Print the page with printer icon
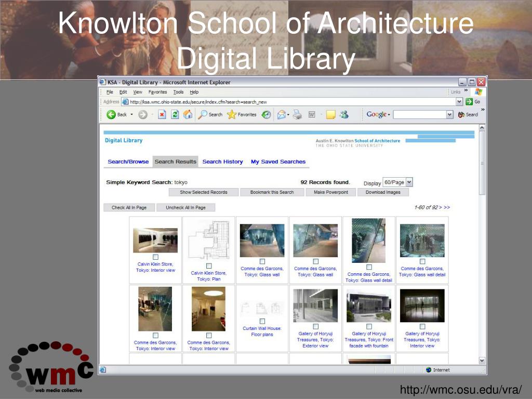Viewport: 532px width, 399px height. [x=297, y=115]
